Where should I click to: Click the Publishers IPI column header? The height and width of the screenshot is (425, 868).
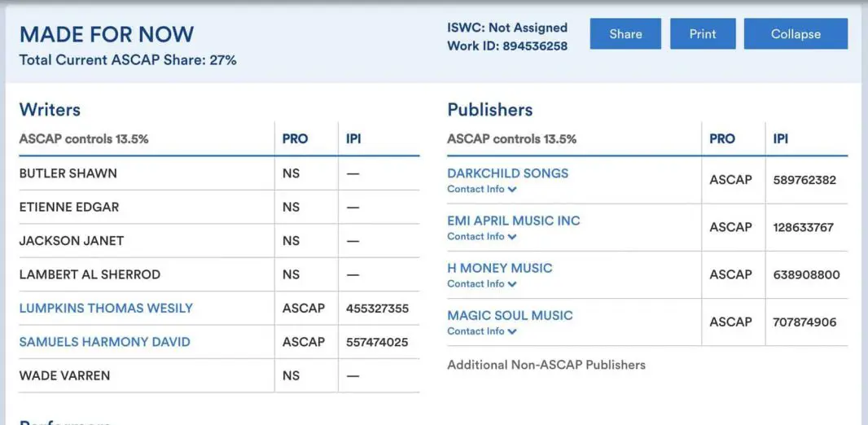pyautogui.click(x=780, y=139)
